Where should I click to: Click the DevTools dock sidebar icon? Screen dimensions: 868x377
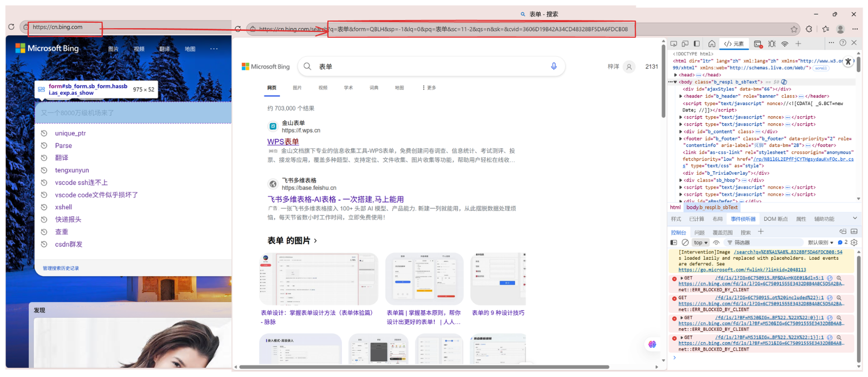point(697,44)
